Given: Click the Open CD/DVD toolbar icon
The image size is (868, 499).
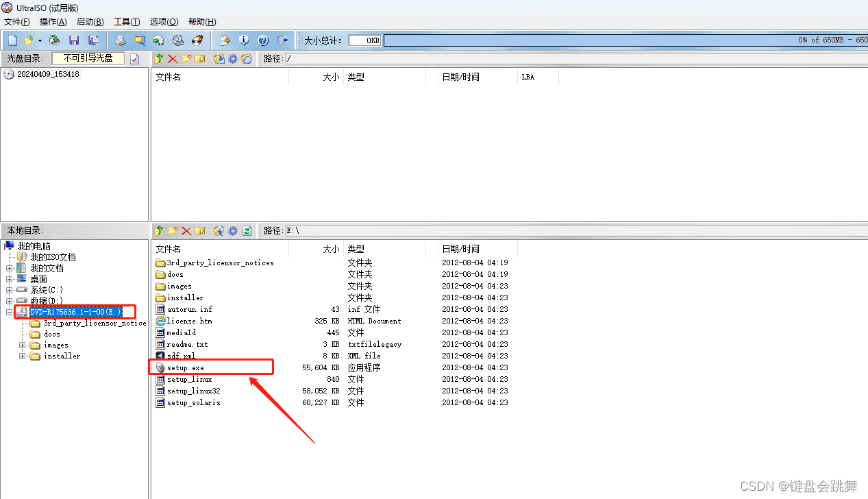Looking at the screenshot, I should [55, 40].
